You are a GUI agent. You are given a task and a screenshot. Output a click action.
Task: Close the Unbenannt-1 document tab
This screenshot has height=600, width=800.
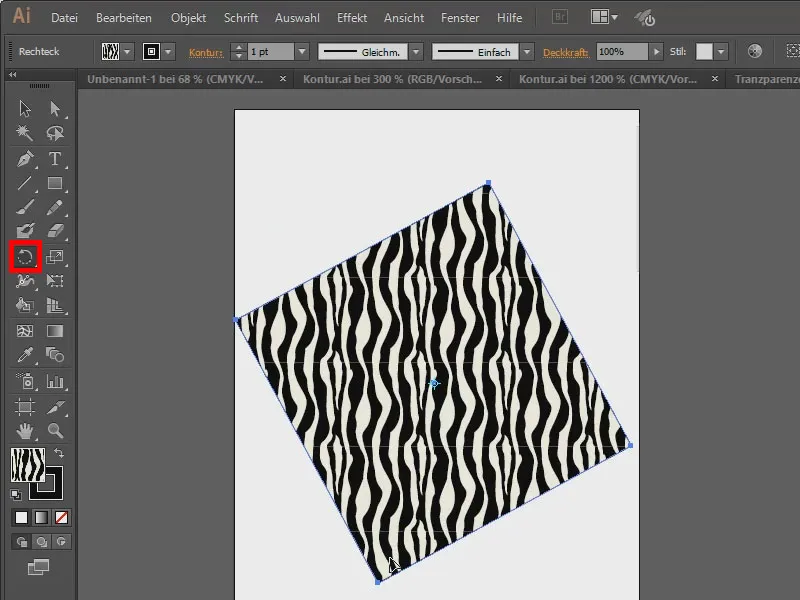(283, 79)
